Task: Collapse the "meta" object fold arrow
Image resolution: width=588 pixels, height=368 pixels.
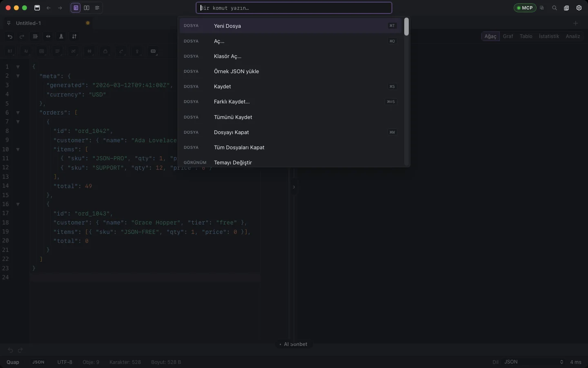Action: pos(18,76)
